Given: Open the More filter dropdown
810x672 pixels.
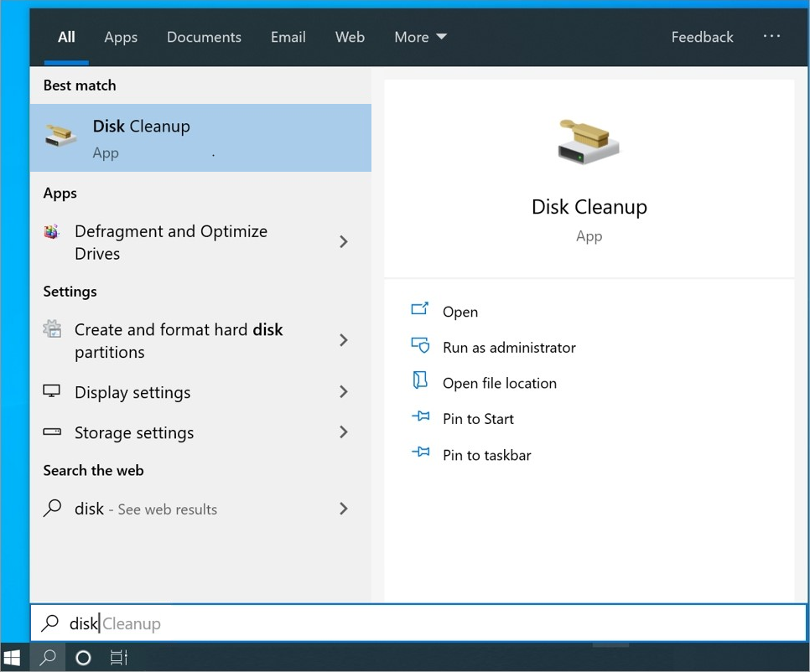Looking at the screenshot, I should [x=420, y=37].
